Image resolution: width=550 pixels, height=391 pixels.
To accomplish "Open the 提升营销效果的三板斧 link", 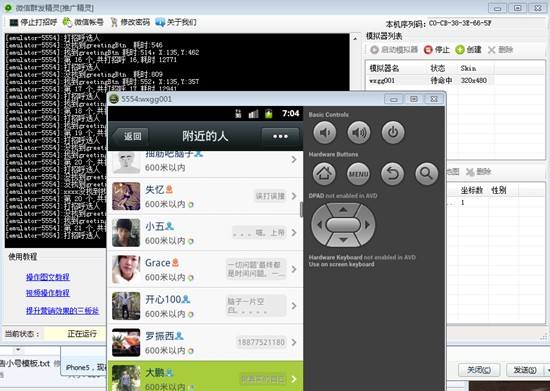I will [62, 311].
